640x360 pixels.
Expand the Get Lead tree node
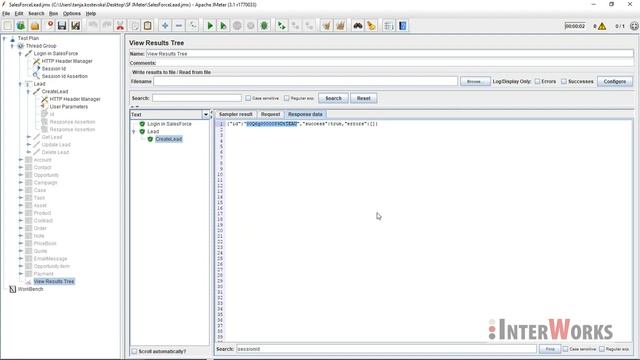click(x=28, y=137)
